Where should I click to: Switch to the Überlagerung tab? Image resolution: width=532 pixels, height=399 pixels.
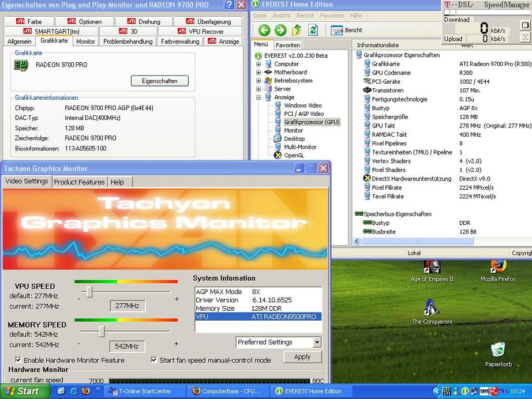(208, 21)
